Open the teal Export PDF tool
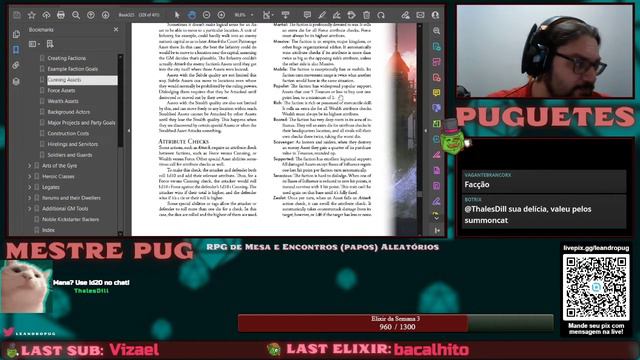 436,47
